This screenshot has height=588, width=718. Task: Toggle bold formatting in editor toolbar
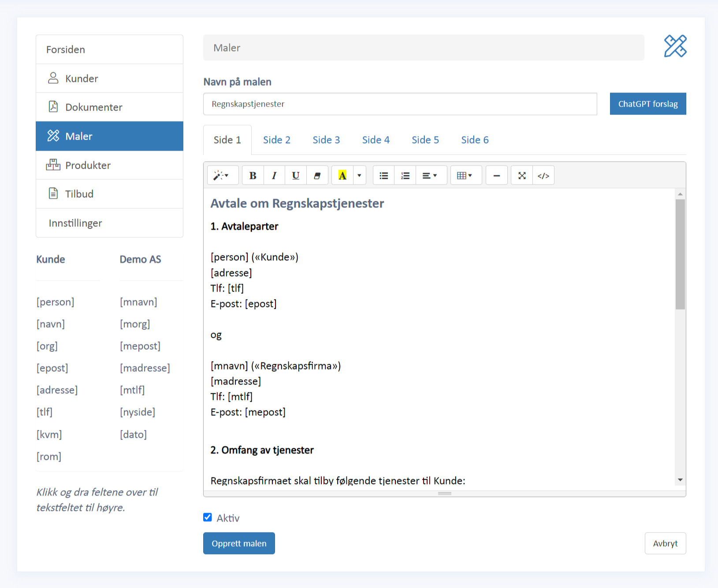coord(253,176)
